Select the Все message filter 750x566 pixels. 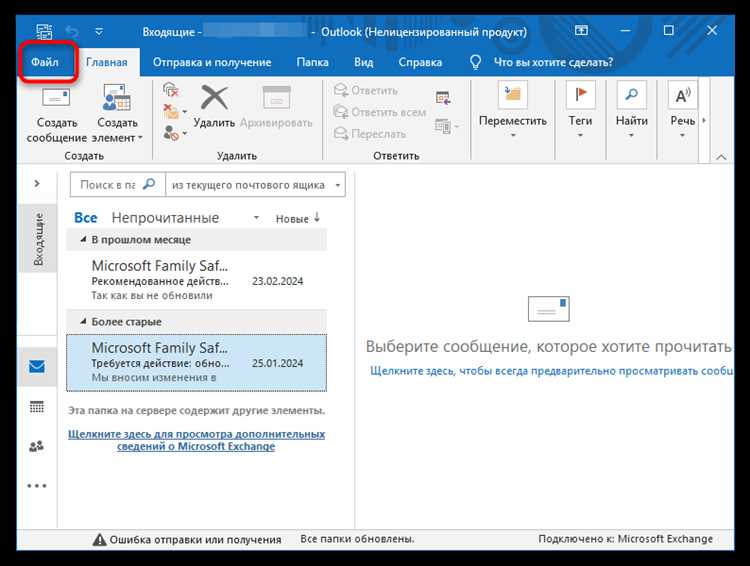[86, 218]
